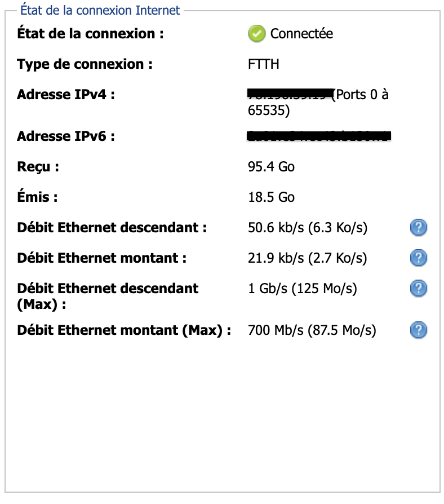Select the 18.5 Go sent value
Image resolution: width=444 pixels, height=504 pixels.
pos(271,197)
